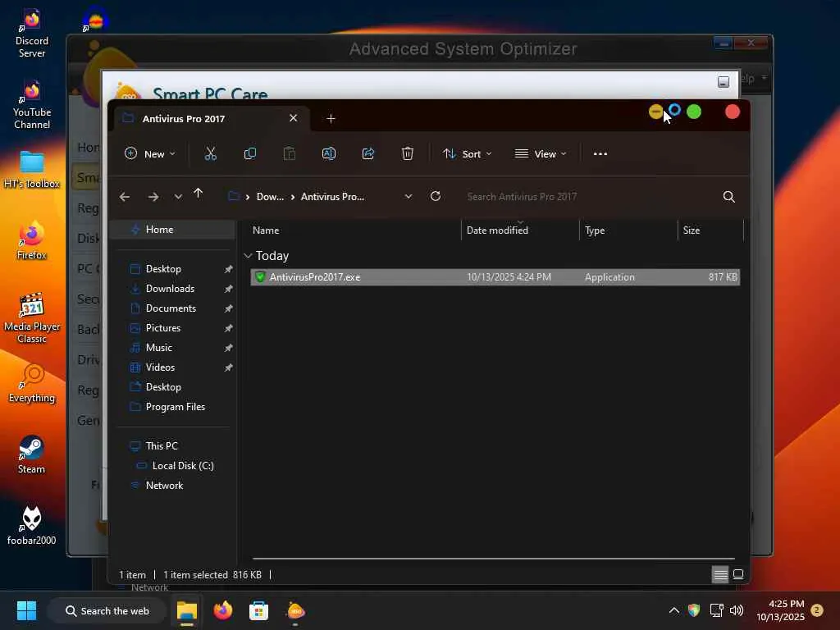Close the Antivirus Pro 2017 tab
This screenshot has height=630, width=840.
(293, 118)
